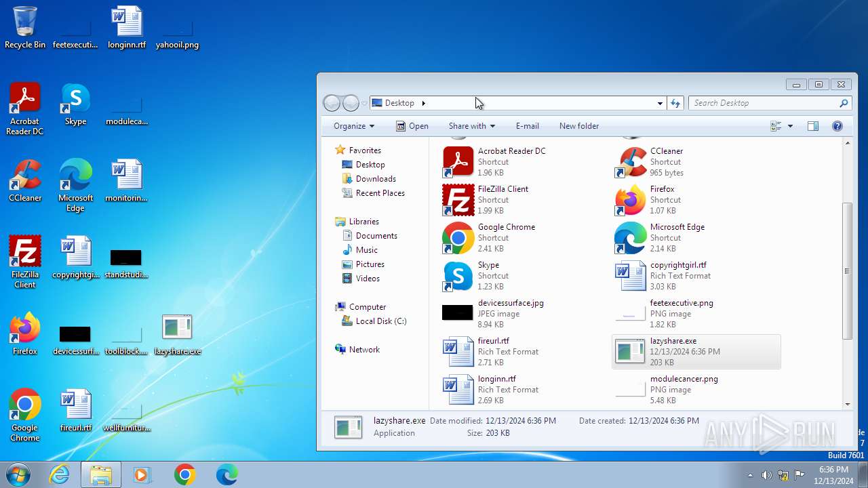Click the file list vertical scrollbar
The image size is (868, 488).
[847, 271]
